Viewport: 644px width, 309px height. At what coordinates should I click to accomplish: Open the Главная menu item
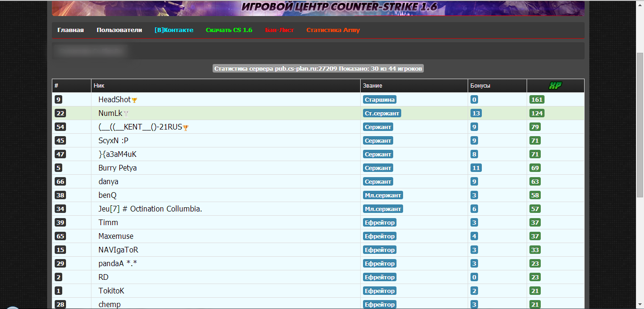pyautogui.click(x=71, y=30)
